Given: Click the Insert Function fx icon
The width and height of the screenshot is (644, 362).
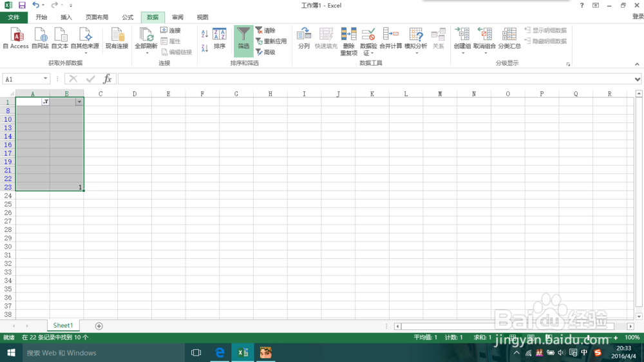Looking at the screenshot, I should pos(107,79).
